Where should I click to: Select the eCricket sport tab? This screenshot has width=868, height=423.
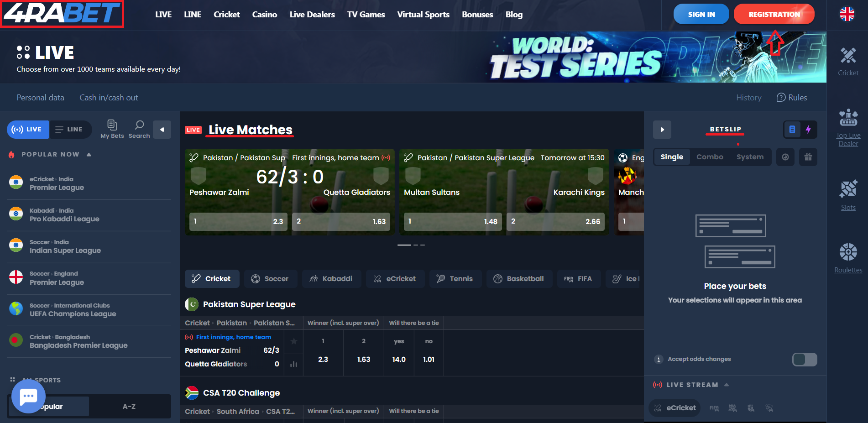click(x=395, y=279)
